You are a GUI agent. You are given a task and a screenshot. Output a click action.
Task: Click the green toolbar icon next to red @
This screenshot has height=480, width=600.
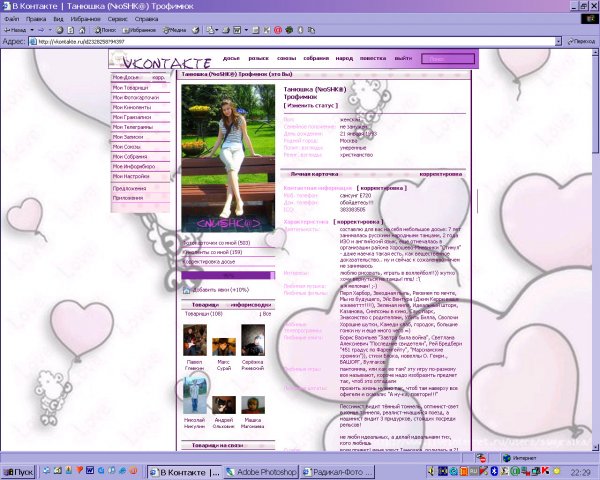pyautogui.click(x=289, y=30)
